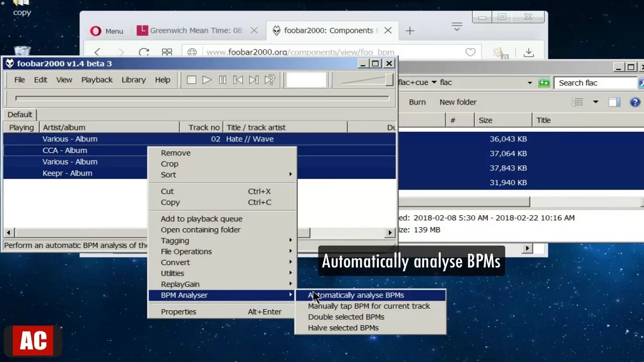Open Opera tab menu icon

click(457, 27)
